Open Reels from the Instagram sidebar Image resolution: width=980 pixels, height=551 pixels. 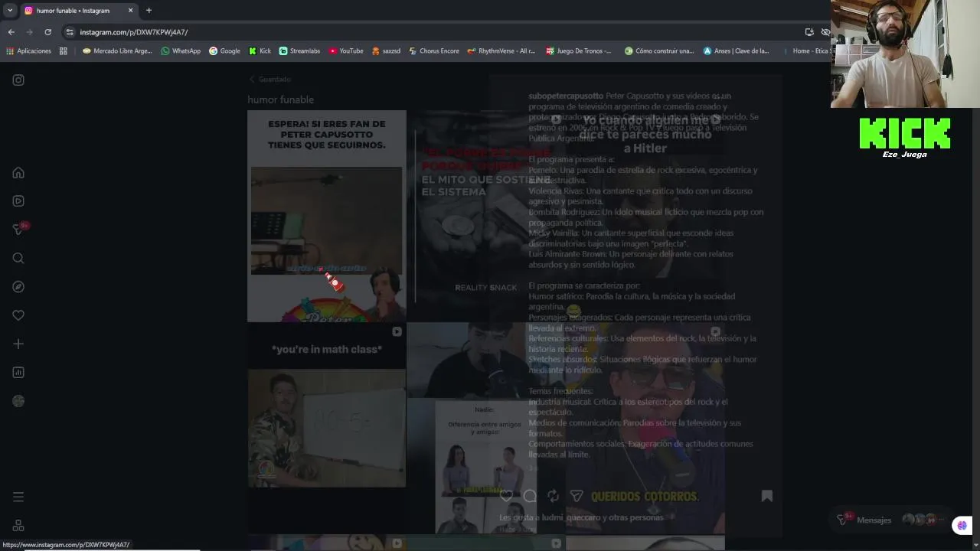pyautogui.click(x=18, y=201)
